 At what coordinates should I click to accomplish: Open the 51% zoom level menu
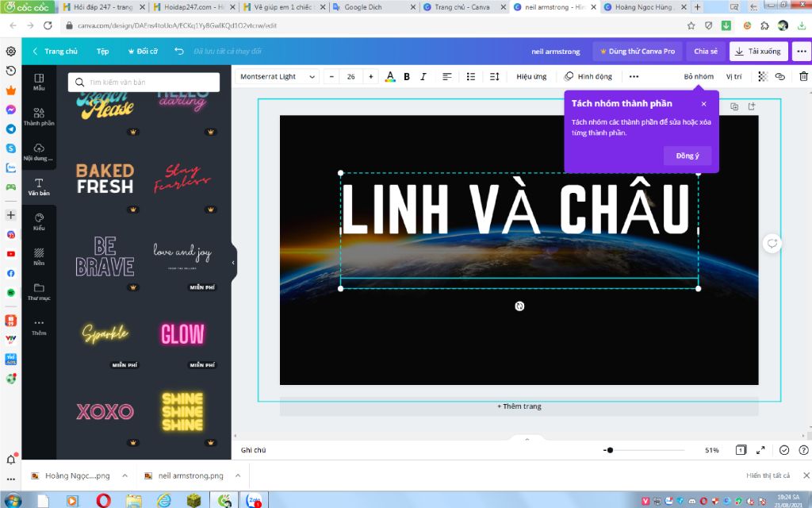pyautogui.click(x=711, y=450)
